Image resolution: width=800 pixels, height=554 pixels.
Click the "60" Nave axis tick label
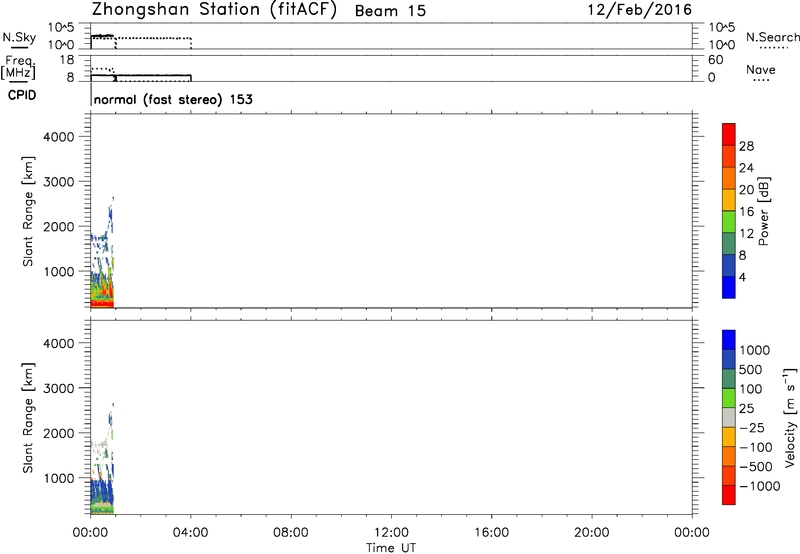coord(715,60)
